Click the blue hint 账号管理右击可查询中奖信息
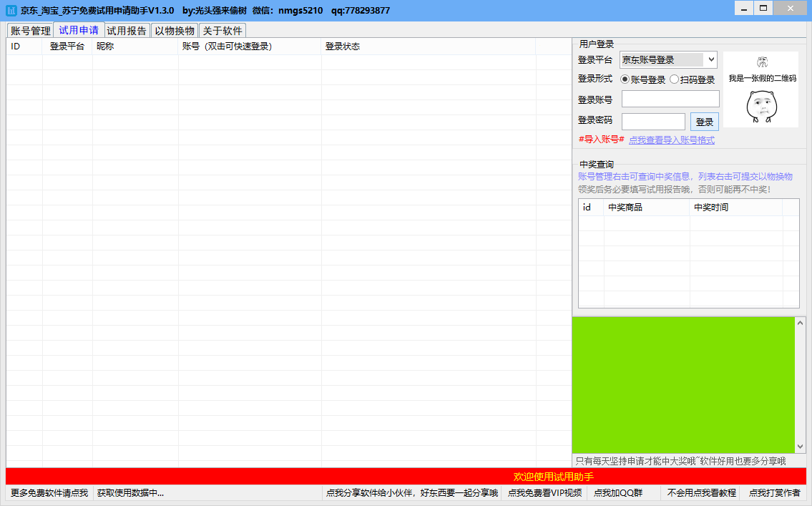 coord(685,177)
